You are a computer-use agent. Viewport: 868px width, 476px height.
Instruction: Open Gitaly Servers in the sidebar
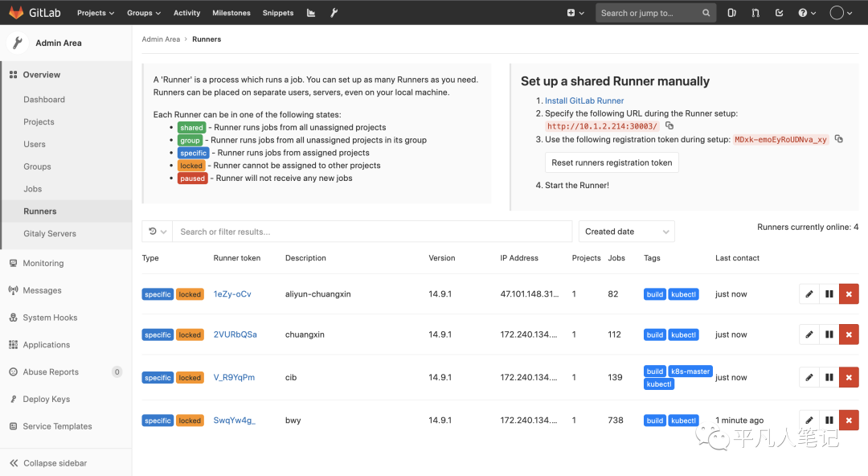point(50,234)
